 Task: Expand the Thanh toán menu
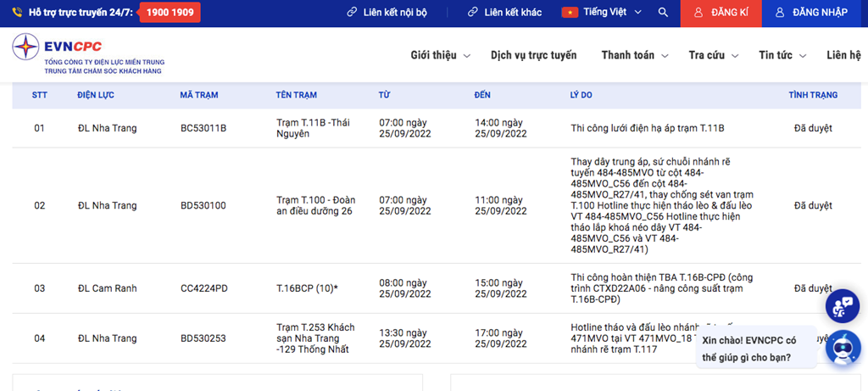[635, 55]
